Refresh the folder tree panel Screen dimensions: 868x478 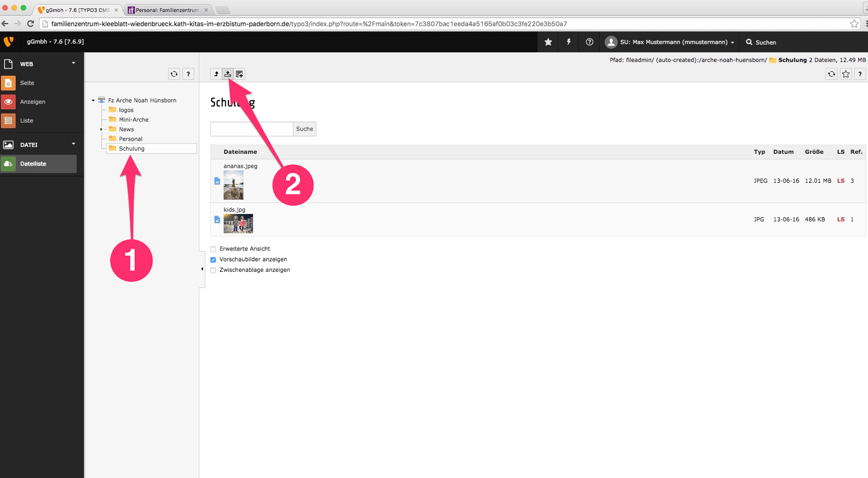pyautogui.click(x=174, y=74)
